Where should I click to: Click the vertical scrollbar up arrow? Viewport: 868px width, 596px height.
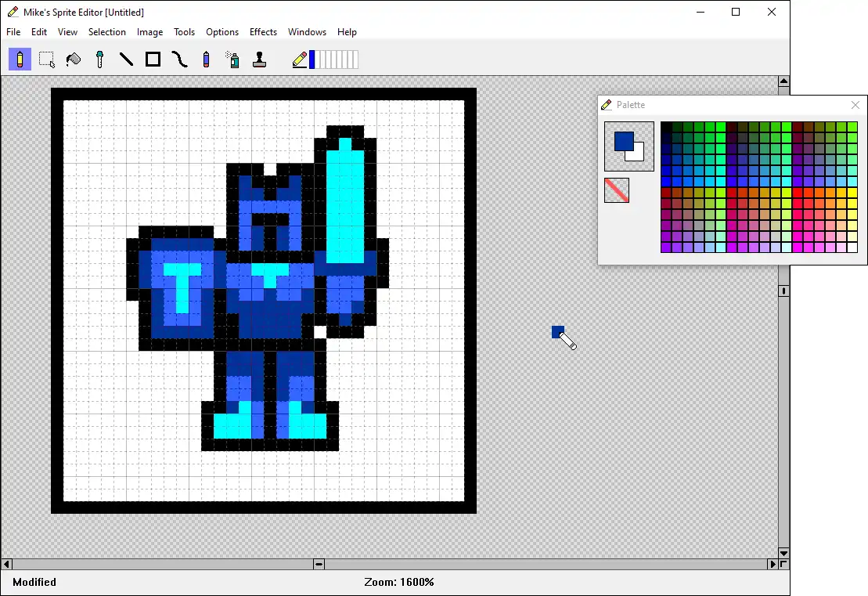point(783,81)
